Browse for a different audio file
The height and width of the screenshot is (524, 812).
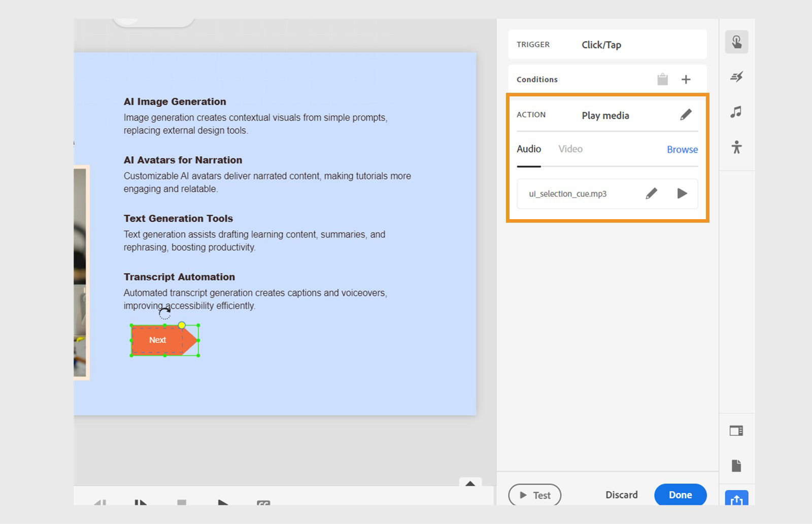[682, 149]
